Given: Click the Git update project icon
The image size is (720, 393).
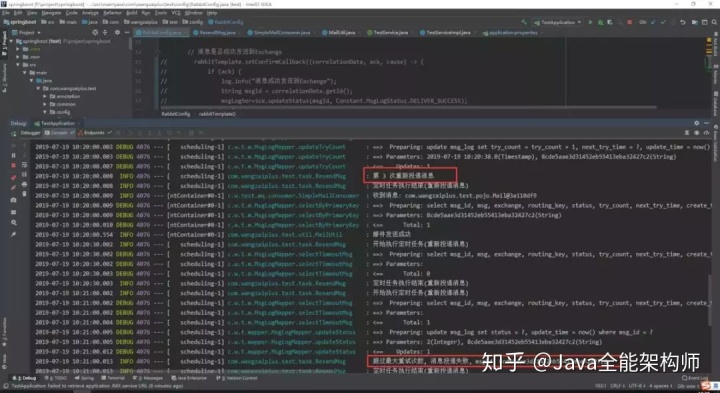Looking at the screenshot, I should click(x=652, y=22).
